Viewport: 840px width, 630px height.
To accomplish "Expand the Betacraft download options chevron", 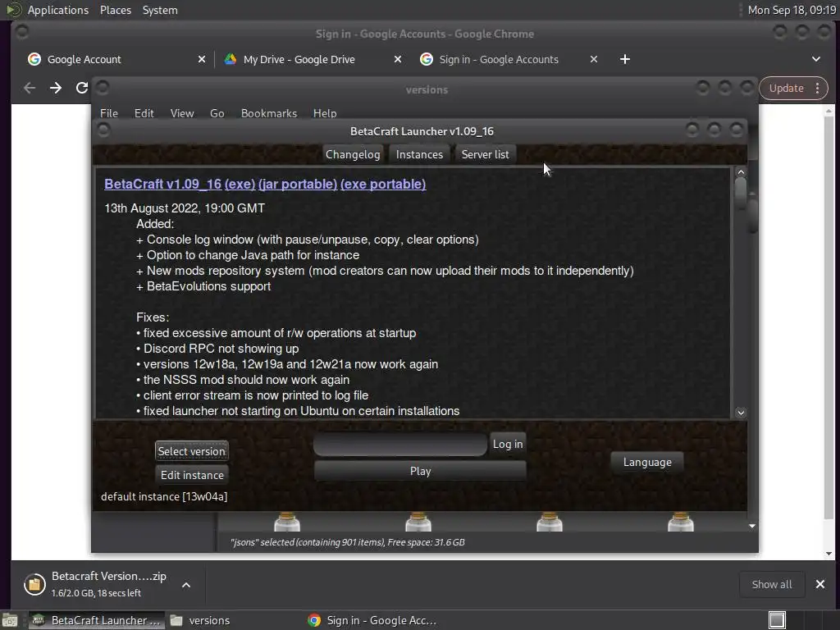I will [x=186, y=585].
